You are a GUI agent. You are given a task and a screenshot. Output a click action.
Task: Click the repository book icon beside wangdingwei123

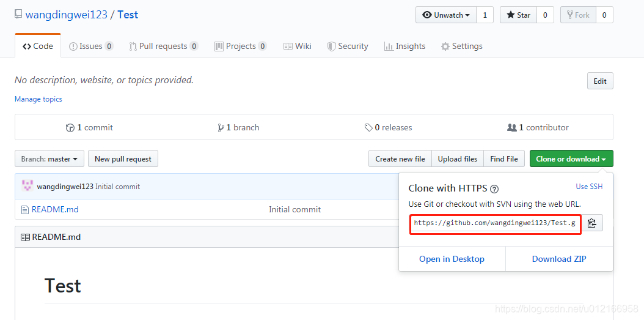(x=18, y=15)
